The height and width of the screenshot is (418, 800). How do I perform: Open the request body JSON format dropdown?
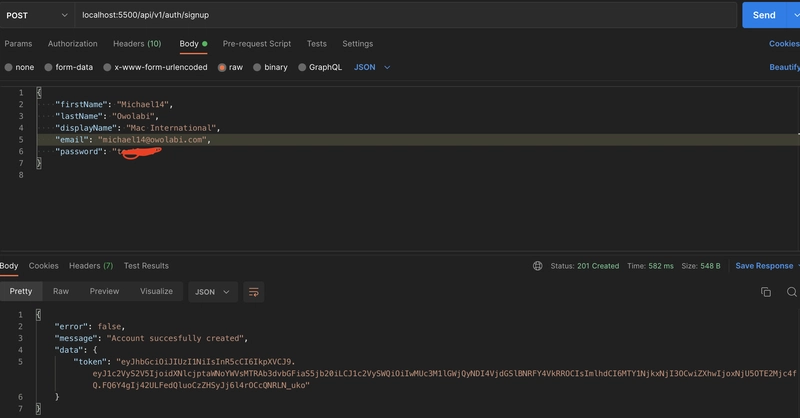[372, 67]
